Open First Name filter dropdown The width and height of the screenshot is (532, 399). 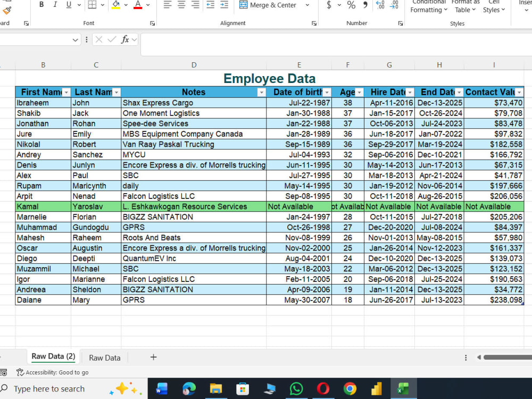click(x=66, y=92)
